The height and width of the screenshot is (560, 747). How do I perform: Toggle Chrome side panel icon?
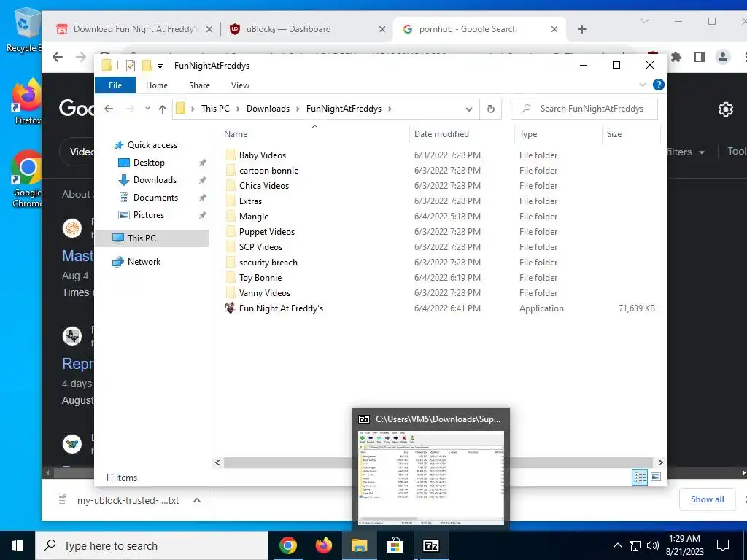point(700,57)
